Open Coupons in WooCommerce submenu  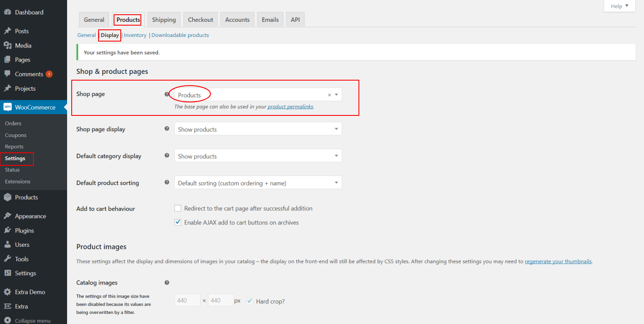16,135
